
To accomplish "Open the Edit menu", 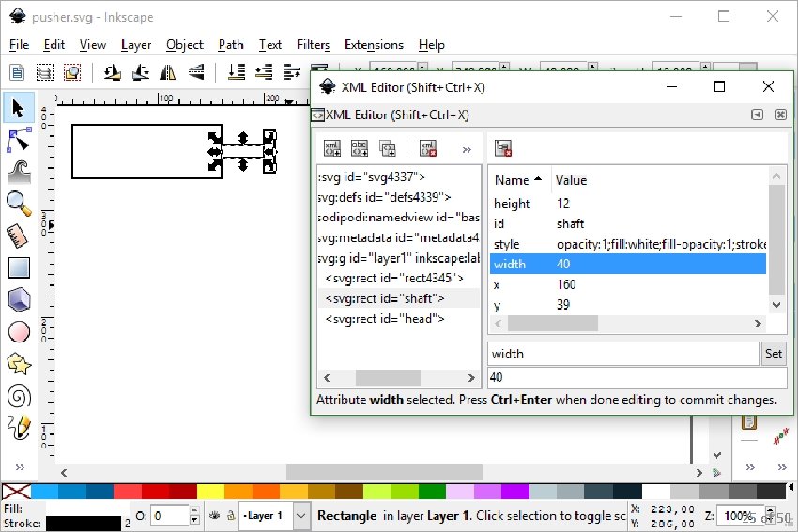I will [x=54, y=45].
